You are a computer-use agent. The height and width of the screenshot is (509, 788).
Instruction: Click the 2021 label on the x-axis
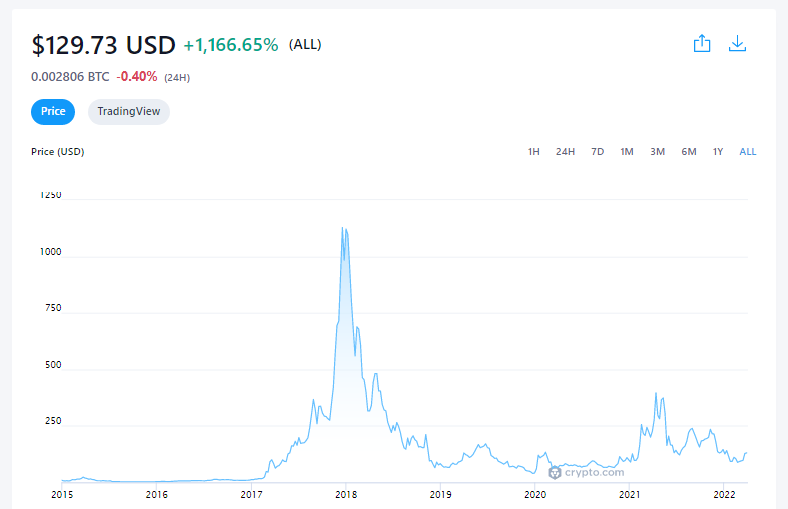[630, 495]
